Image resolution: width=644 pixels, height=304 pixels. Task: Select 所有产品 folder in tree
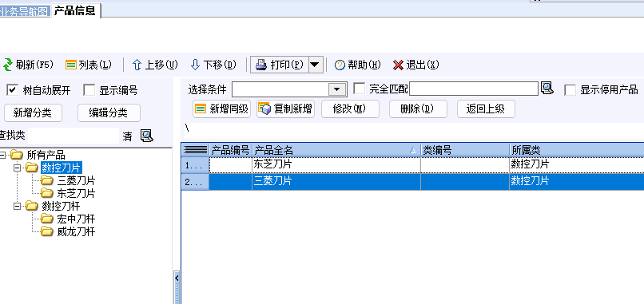[x=46, y=155]
